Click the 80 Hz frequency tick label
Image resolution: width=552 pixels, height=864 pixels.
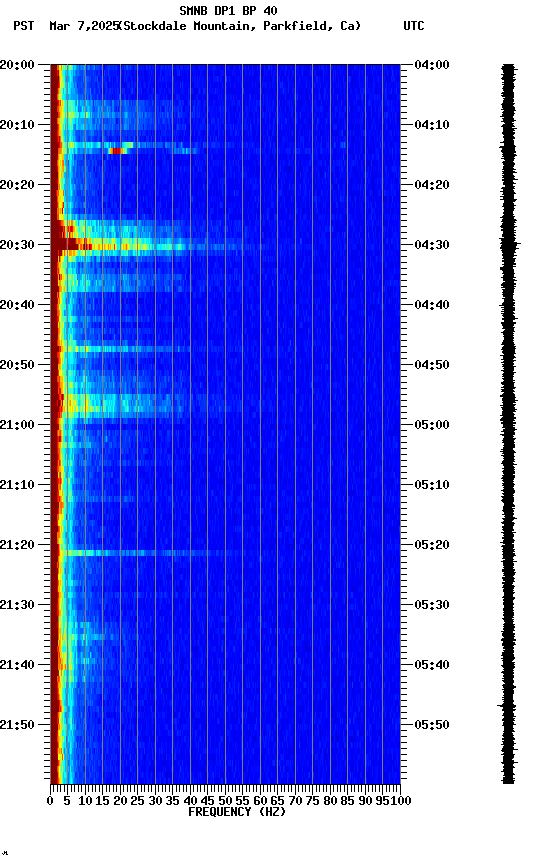coord(330,801)
